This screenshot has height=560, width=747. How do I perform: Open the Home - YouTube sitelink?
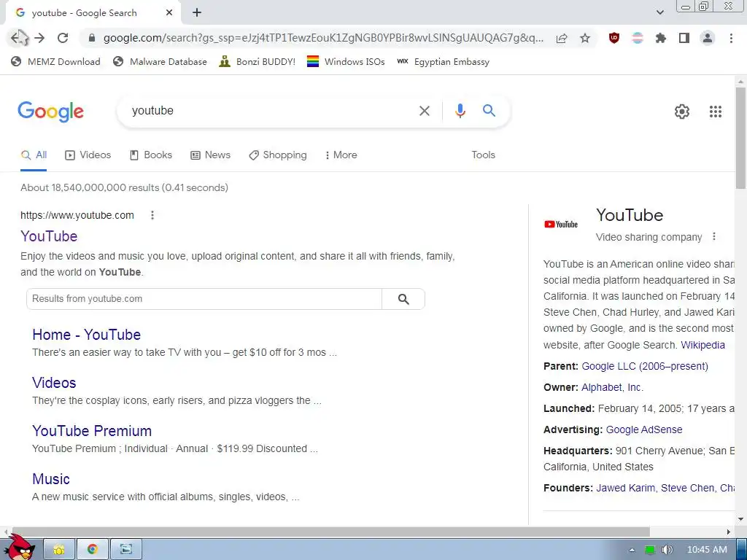point(87,335)
